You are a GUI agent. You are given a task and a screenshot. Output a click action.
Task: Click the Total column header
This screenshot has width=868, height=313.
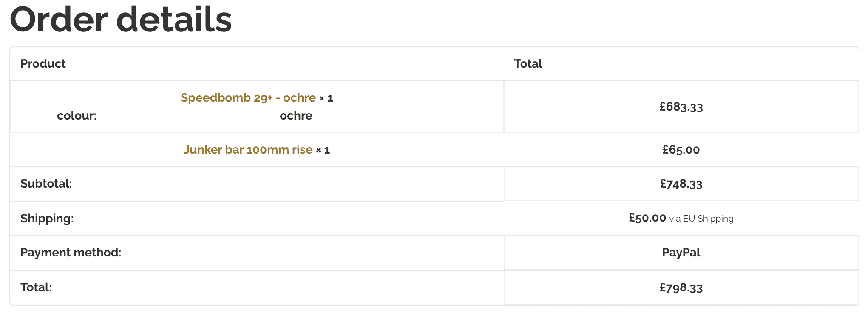coord(528,64)
